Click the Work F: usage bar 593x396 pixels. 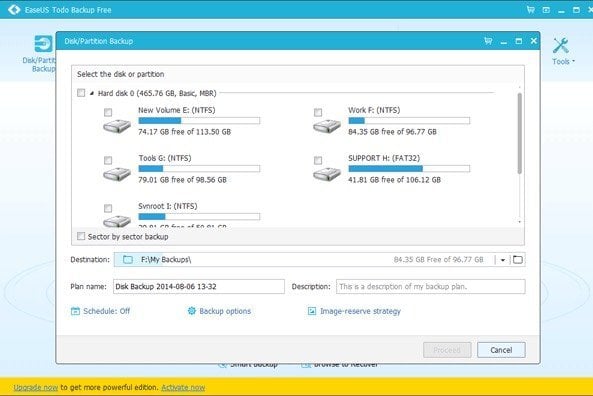click(x=409, y=121)
